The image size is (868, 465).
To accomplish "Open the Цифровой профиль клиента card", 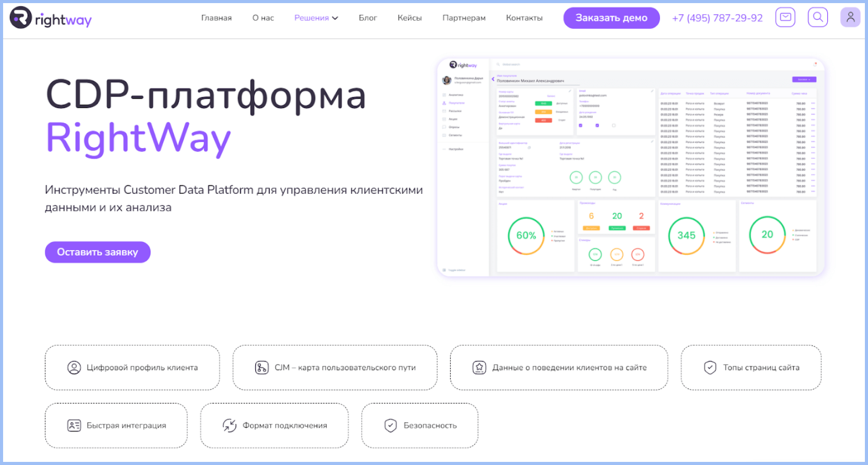I will (132, 368).
